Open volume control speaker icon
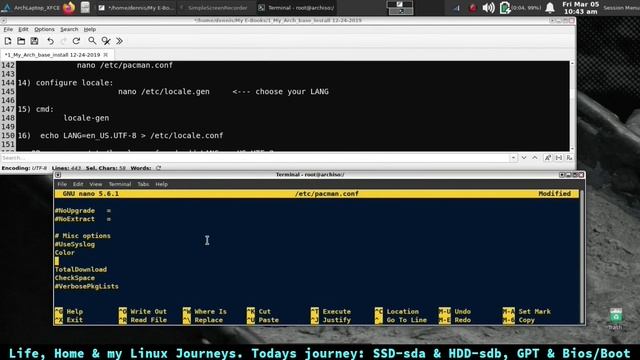This screenshot has width=640, height=360. pyautogui.click(x=488, y=8)
